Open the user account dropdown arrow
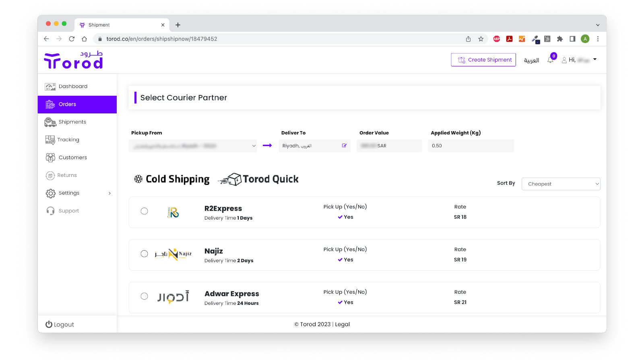644x362 pixels. [x=595, y=59]
